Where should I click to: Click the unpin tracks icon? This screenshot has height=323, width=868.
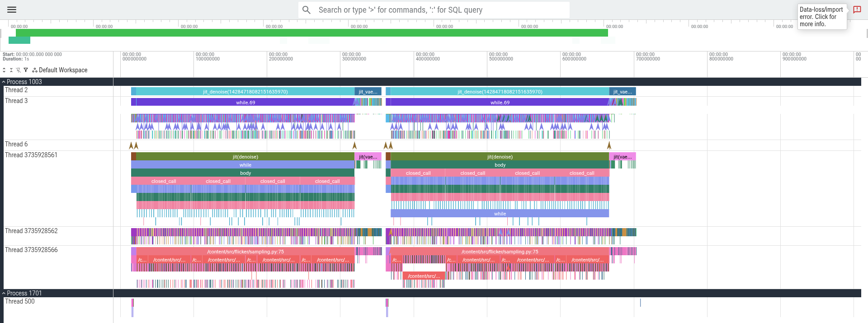19,70
